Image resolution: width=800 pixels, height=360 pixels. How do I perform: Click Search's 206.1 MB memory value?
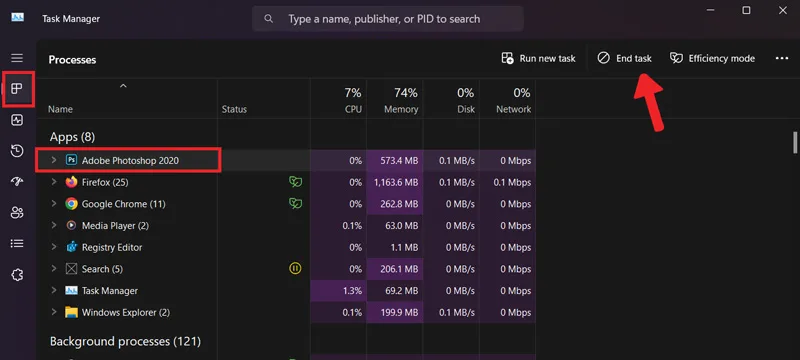[x=399, y=269]
